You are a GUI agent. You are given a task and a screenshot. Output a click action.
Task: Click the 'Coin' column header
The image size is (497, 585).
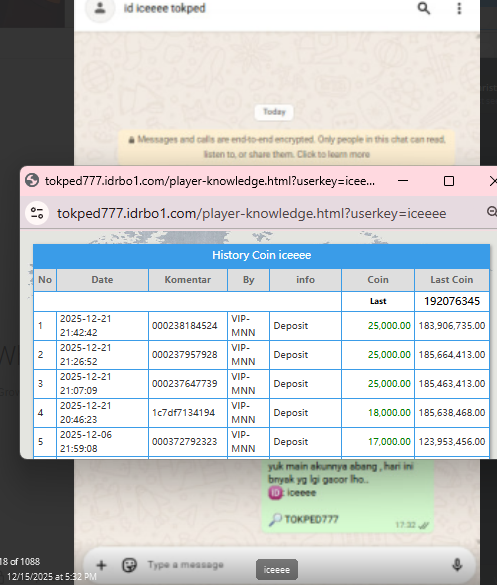point(378,280)
